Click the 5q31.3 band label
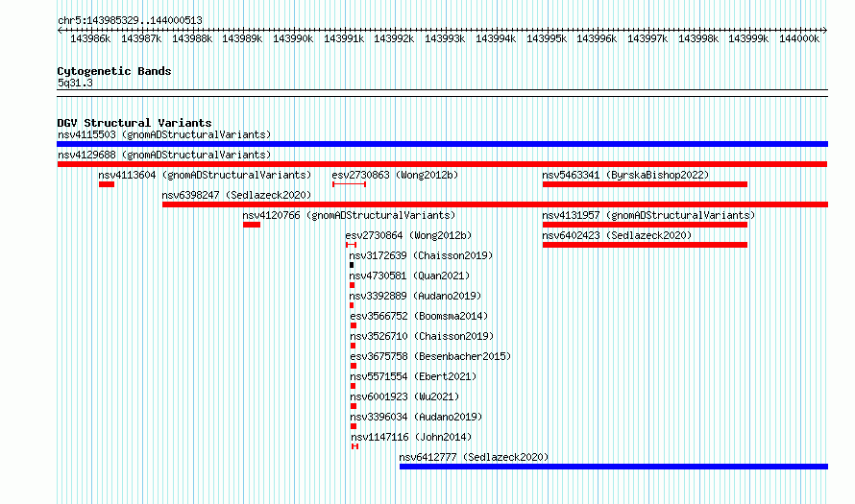 coord(75,83)
